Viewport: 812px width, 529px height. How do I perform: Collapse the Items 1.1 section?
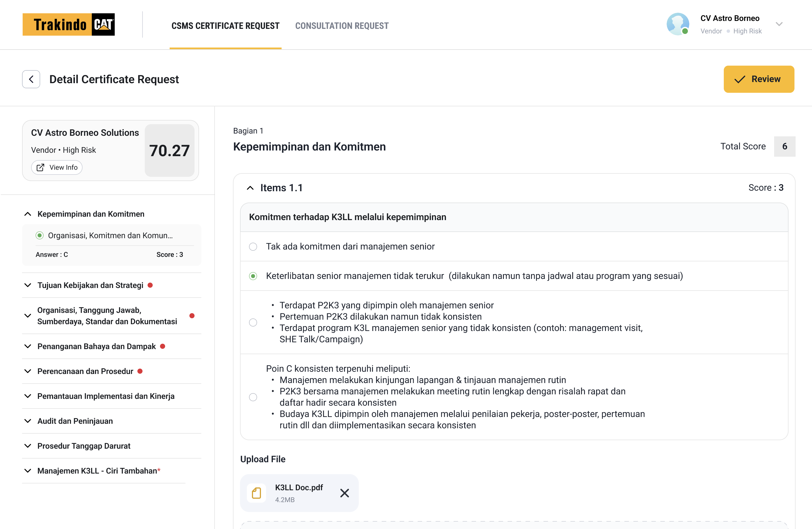[250, 188]
